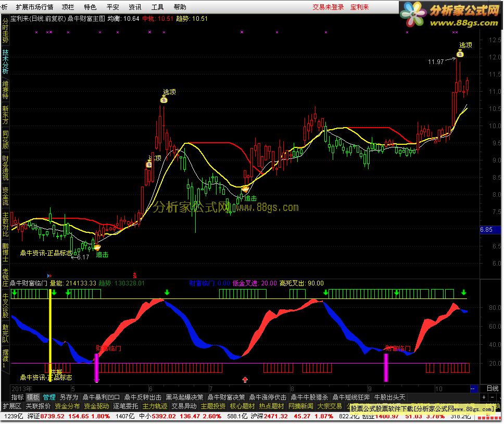Image resolution: width=504 pixels, height=424 pixels.
Task: Select the 鼎牛涨停伏击 template
Action: pos(268,397)
